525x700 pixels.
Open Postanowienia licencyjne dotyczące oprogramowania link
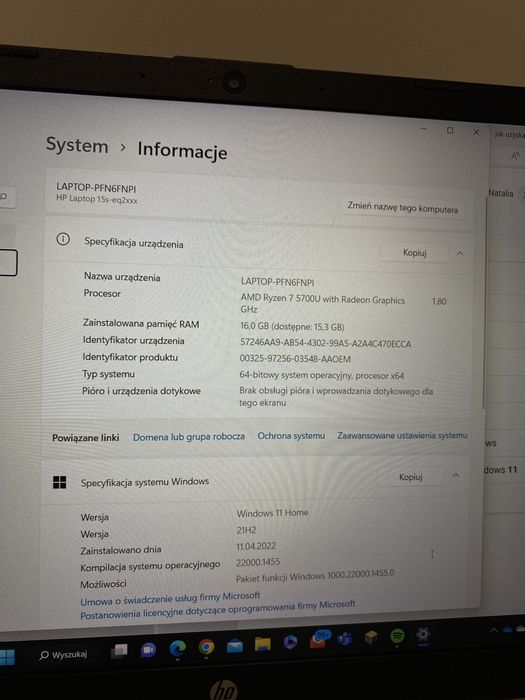[x=217, y=609]
